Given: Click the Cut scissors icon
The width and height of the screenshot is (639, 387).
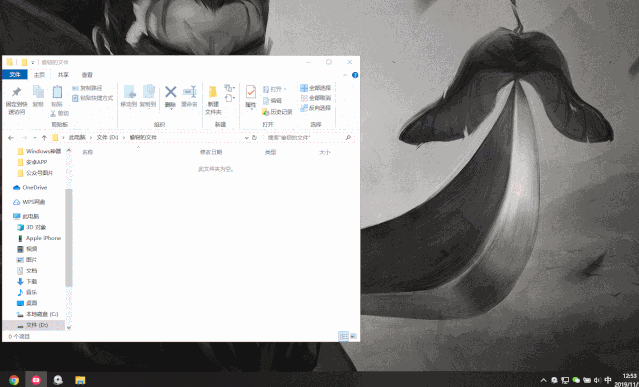Looking at the screenshot, I should coord(53,113).
